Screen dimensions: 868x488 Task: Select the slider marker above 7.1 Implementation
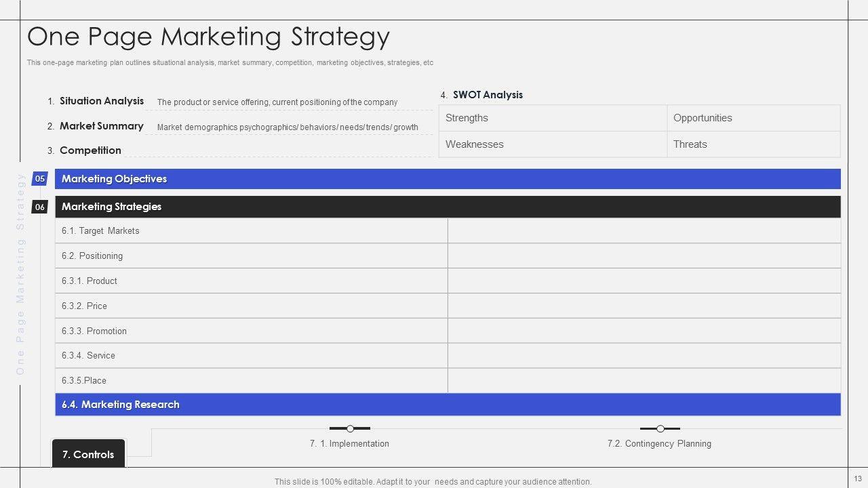pyautogui.click(x=350, y=428)
